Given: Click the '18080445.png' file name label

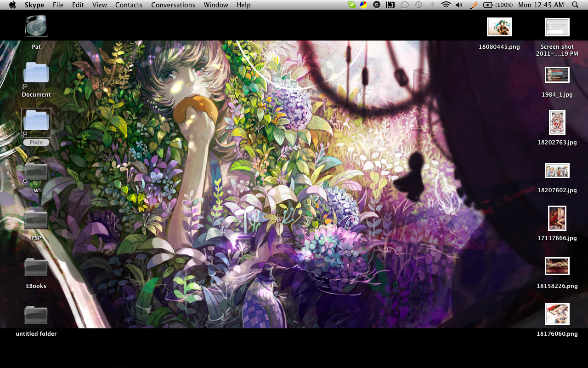Looking at the screenshot, I should point(499,47).
